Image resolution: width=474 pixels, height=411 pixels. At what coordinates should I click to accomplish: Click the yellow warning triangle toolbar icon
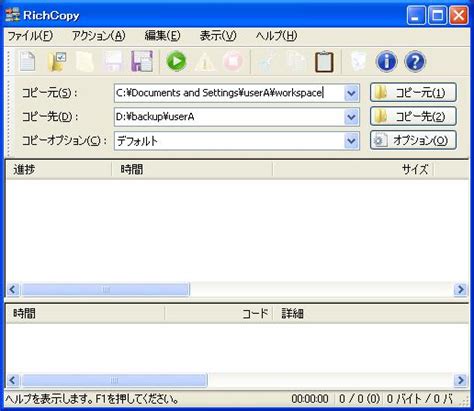tap(205, 62)
